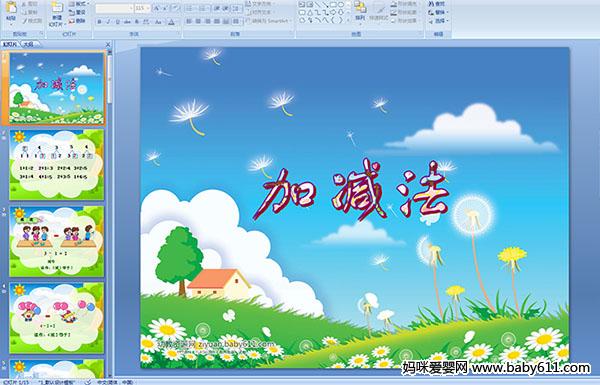
Task: Click the Copy (复制) button
Action: (29, 12)
